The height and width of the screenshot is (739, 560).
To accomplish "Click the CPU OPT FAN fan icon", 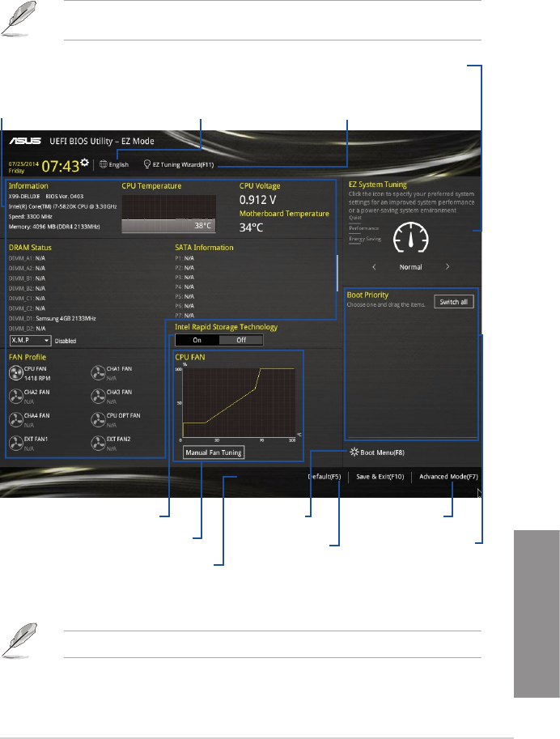I will click(98, 420).
